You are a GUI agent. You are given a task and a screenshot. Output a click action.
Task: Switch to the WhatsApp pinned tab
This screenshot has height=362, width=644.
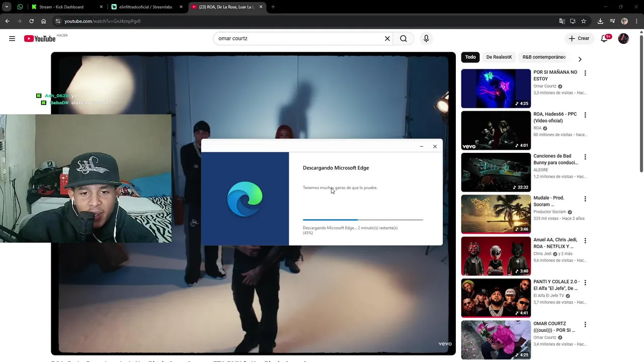(20, 7)
